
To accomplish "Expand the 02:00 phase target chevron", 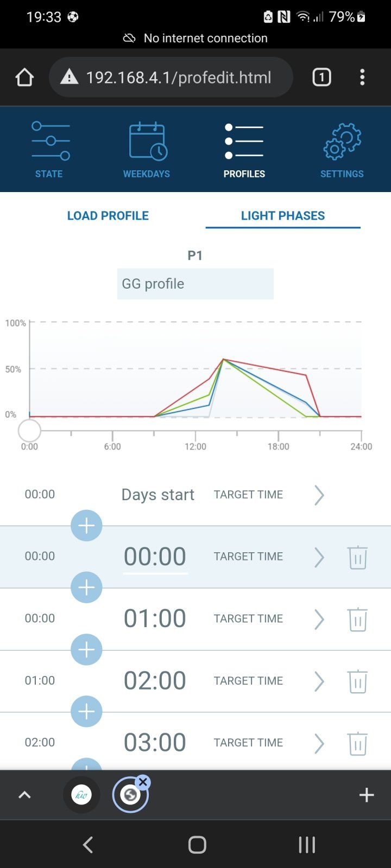I will (x=319, y=681).
